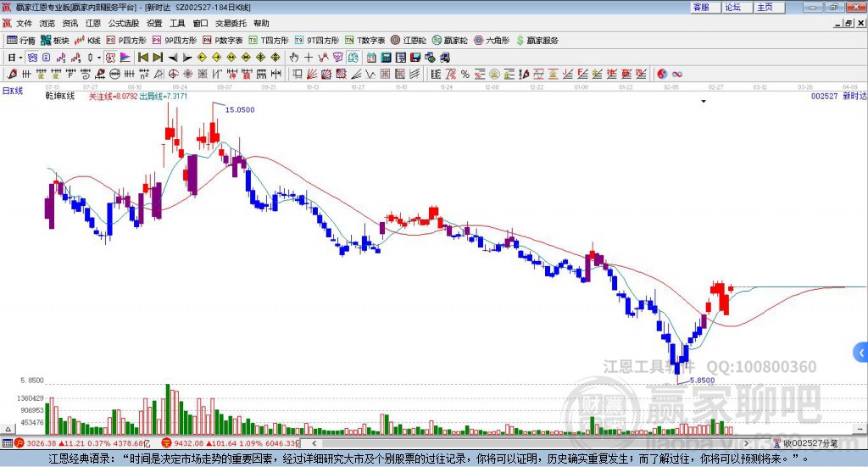868x467 pixels.
Task: Expand side panel with blue arrow
Action: point(861,353)
